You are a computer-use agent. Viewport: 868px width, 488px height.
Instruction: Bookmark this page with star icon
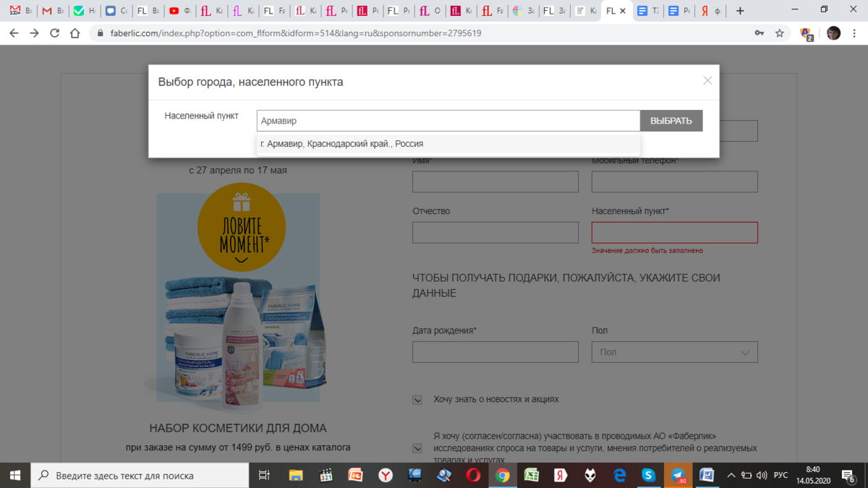(780, 33)
